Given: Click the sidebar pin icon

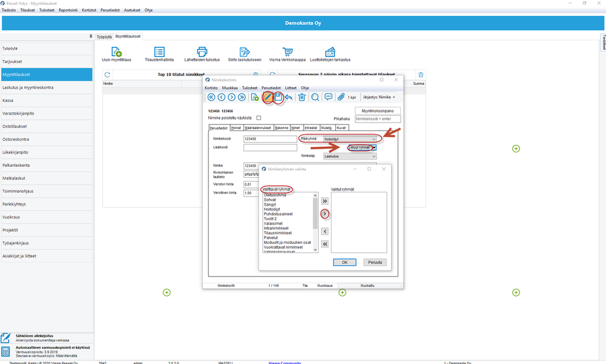Looking at the screenshot, I should (x=91, y=36).
